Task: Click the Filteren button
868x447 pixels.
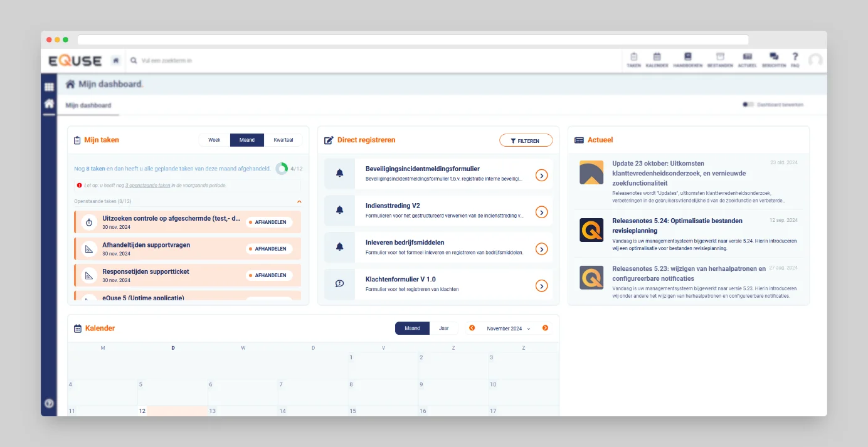Action: [x=526, y=140]
